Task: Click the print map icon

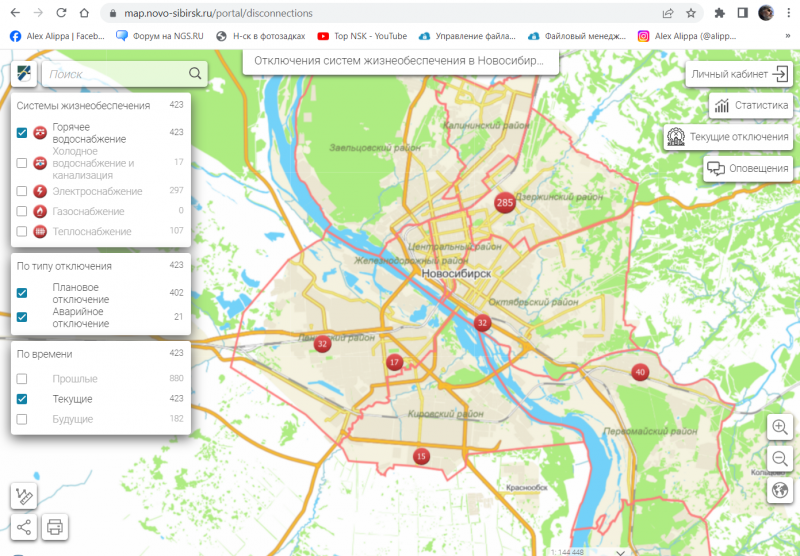Action: [55, 527]
